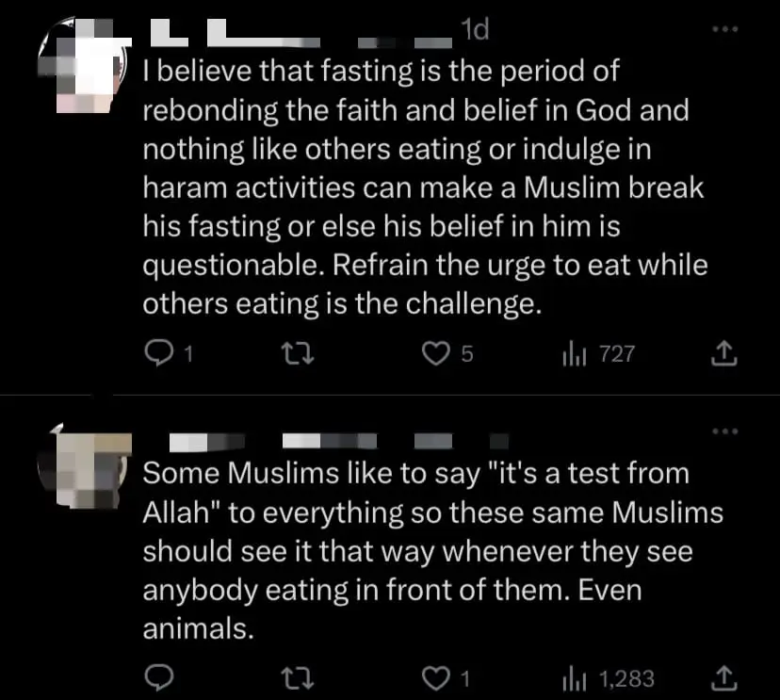Repost the "test from Allah" tweet
This screenshot has width=780, height=700.
295,678
